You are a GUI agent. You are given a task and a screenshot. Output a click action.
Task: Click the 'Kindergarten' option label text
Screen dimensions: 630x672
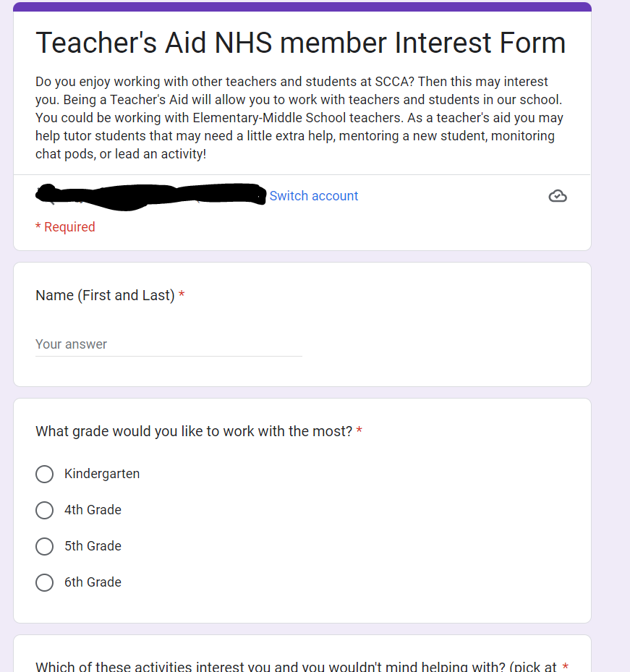[x=102, y=474]
